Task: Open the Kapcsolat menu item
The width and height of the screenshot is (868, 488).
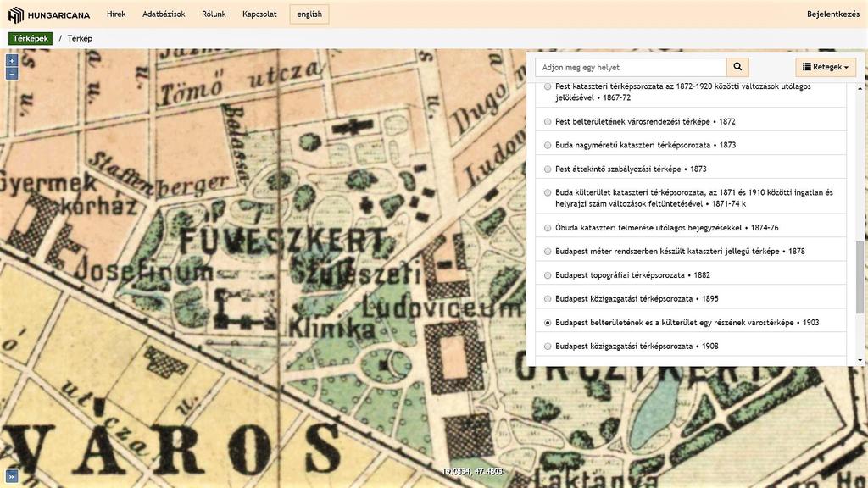Action: point(259,14)
